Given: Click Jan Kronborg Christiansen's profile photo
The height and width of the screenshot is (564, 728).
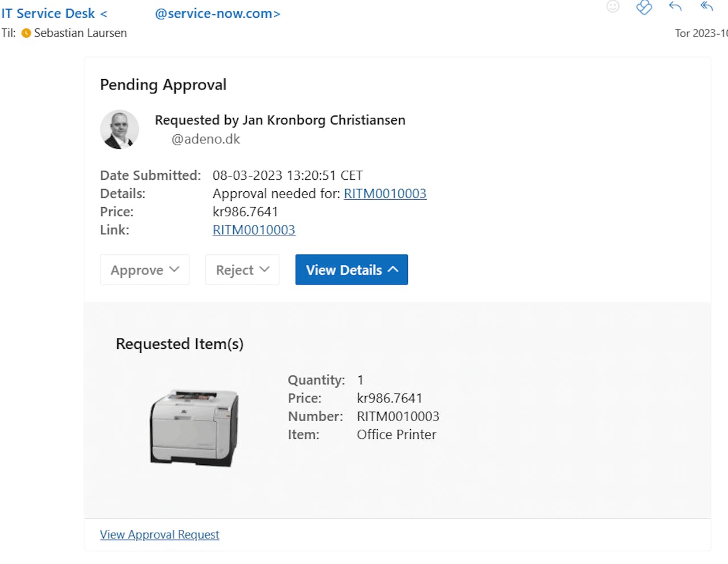Looking at the screenshot, I should (119, 129).
